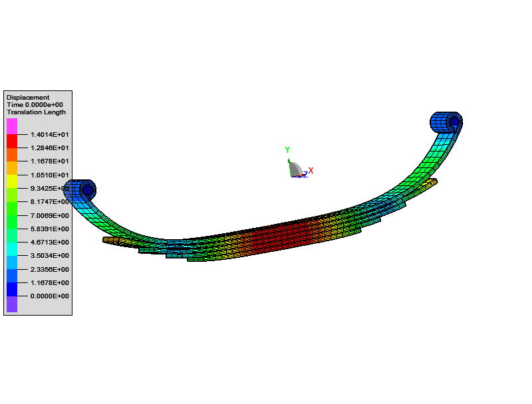Pick the violet swatch at legend bottom
Screen dimensions: 532x404
(12, 304)
